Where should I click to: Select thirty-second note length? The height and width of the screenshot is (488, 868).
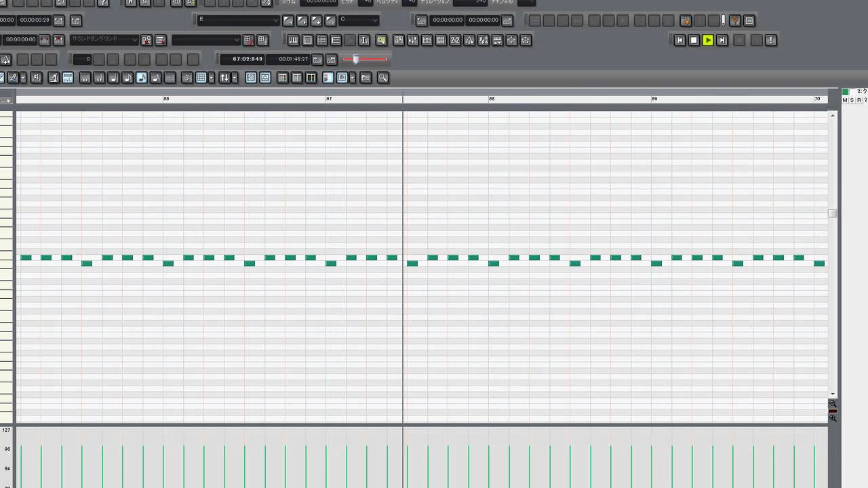click(x=156, y=78)
